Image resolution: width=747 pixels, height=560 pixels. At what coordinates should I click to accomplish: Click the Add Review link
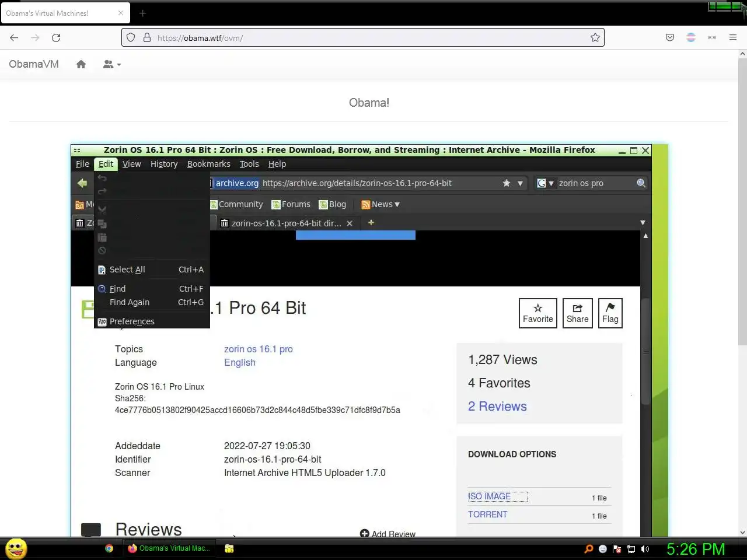pyautogui.click(x=388, y=534)
